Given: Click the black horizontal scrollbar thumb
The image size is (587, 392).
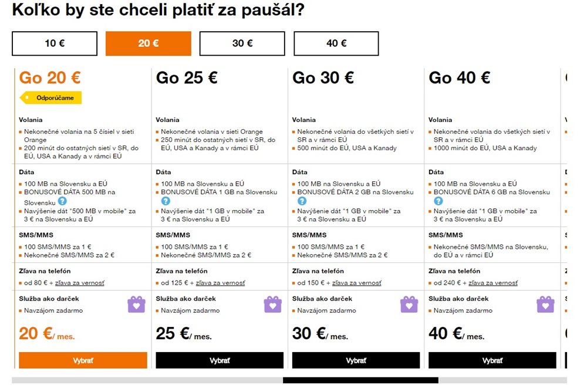Looking at the screenshot, I should [360, 380].
